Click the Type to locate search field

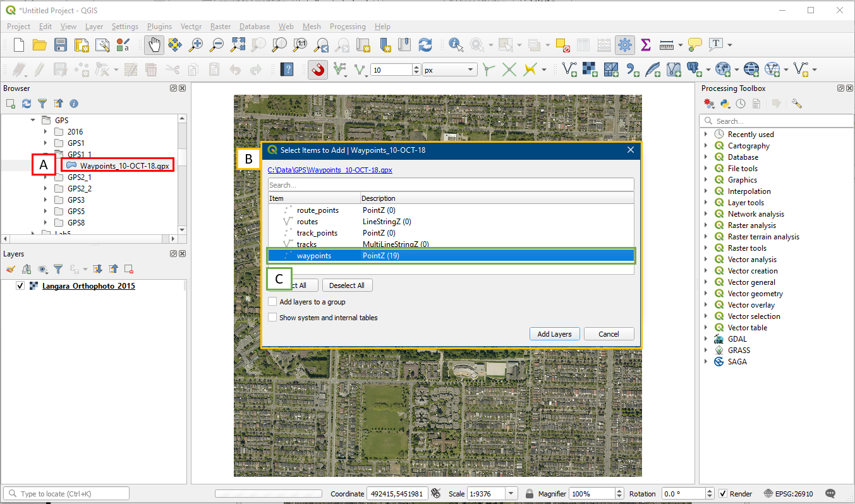pyautogui.click(x=66, y=494)
